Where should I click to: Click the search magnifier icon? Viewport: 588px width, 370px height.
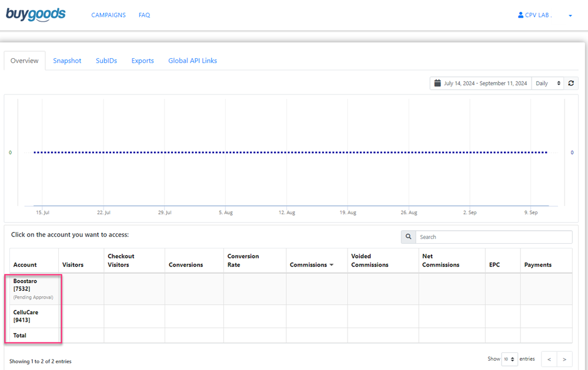point(408,237)
